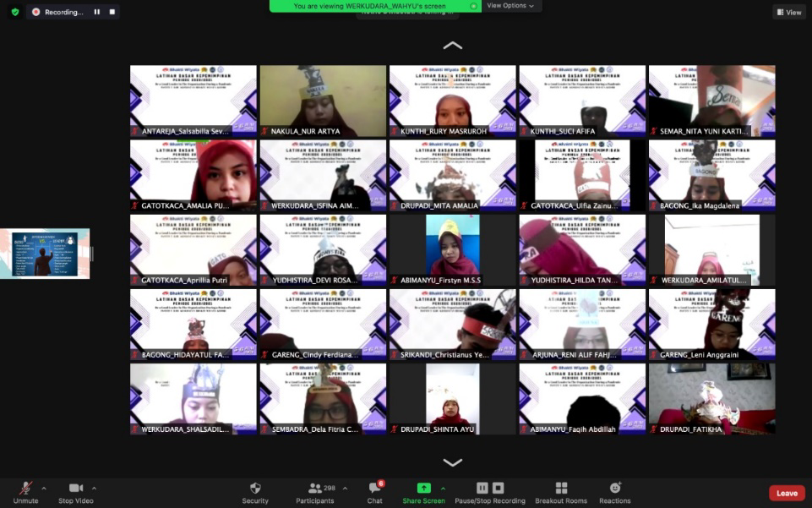Expand audio options arrow beside Unmute
This screenshot has height=508, width=812.
44,489
